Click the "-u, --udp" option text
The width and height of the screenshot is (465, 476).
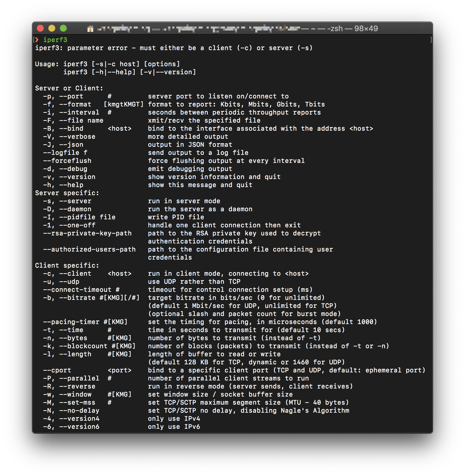tap(61, 281)
